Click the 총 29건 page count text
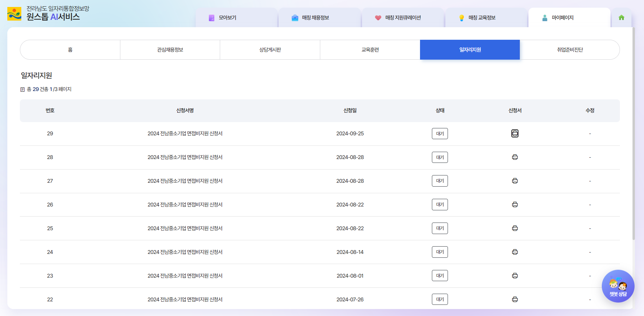Screen dimensions: 644x316 coord(46,89)
